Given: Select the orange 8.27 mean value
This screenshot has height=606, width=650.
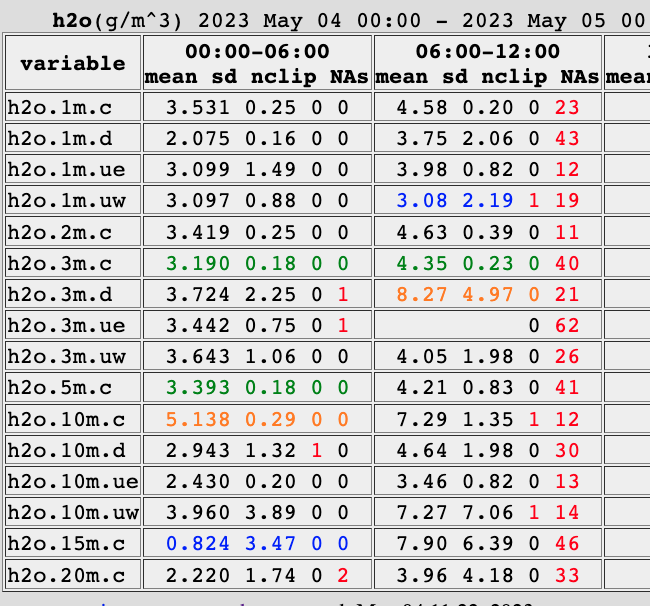Looking at the screenshot, I should click(x=418, y=295).
